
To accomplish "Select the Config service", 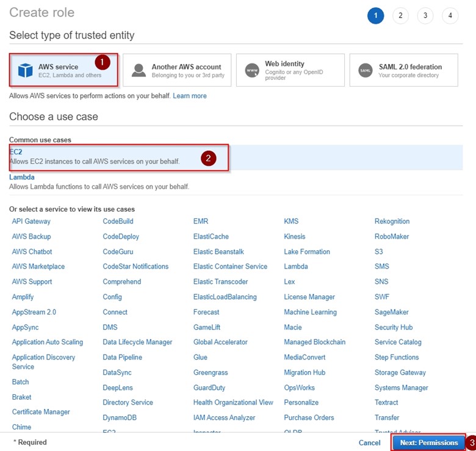I will (112, 297).
